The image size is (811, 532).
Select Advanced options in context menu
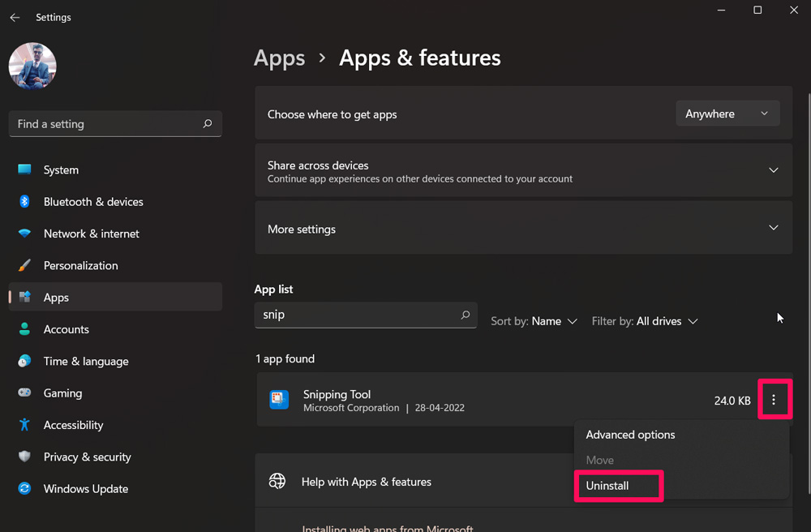[x=630, y=435]
